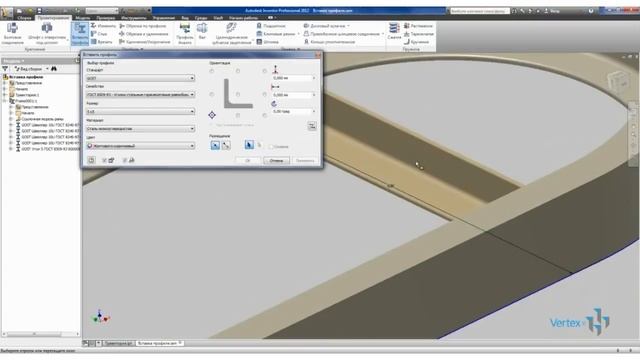Image resolution: width=640 pixels, height=360 pixels.
Task: Choose insert members on edges placement
Action: (x=215, y=145)
